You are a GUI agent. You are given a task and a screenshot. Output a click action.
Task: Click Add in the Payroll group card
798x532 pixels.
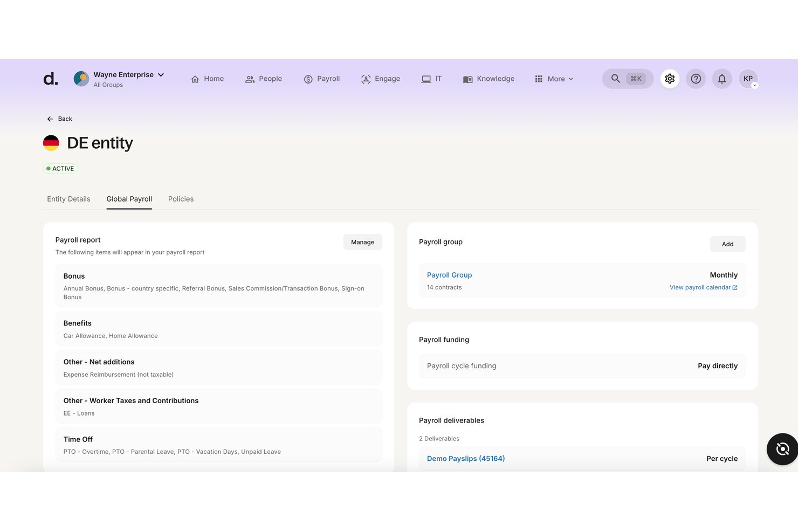pos(727,244)
